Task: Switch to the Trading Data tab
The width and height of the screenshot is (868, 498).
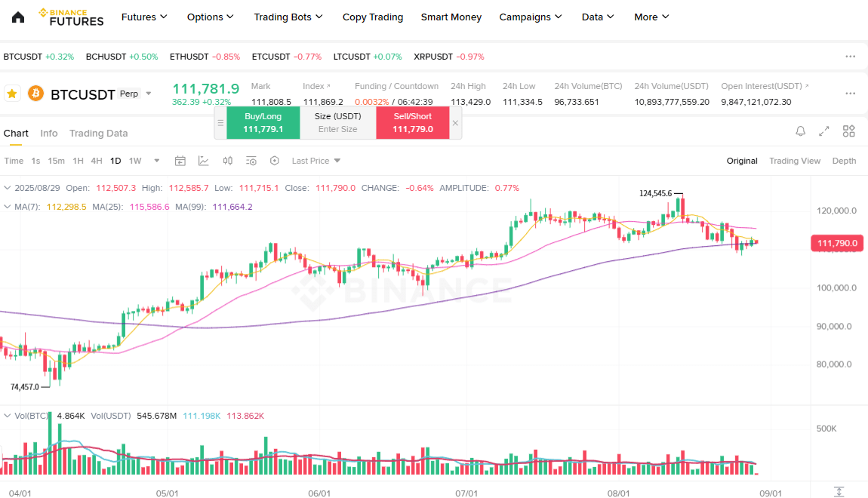Action: coord(99,134)
